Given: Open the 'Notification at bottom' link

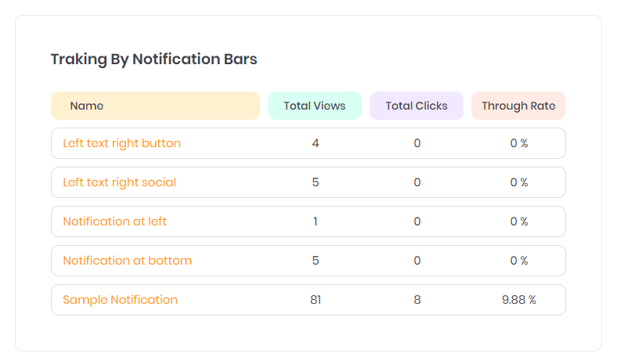Looking at the screenshot, I should click(127, 261).
